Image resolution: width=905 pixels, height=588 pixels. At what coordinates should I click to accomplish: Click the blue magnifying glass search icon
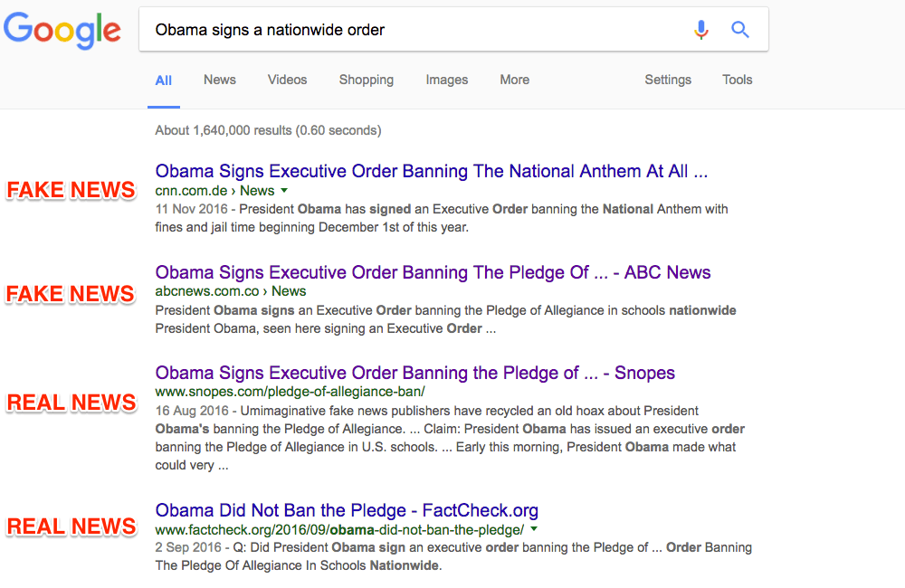[740, 30]
